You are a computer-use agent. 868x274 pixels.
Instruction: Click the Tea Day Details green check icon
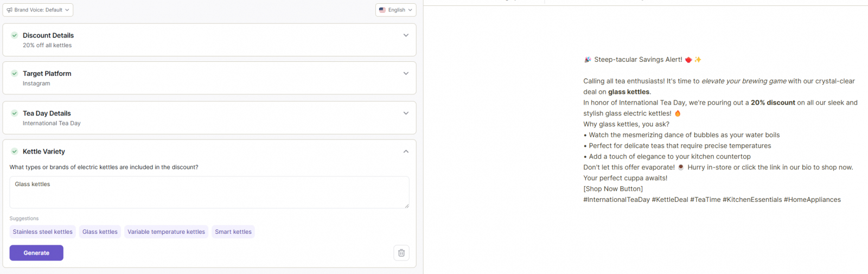click(15, 113)
